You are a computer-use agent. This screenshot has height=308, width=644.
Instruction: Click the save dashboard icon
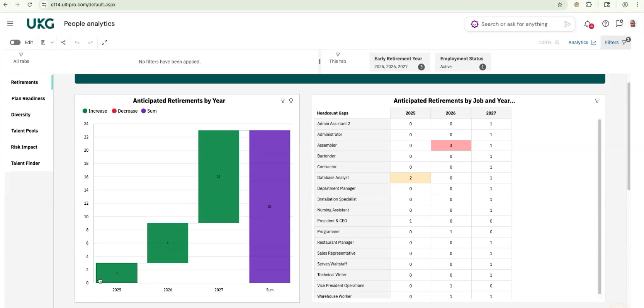pyautogui.click(x=43, y=43)
